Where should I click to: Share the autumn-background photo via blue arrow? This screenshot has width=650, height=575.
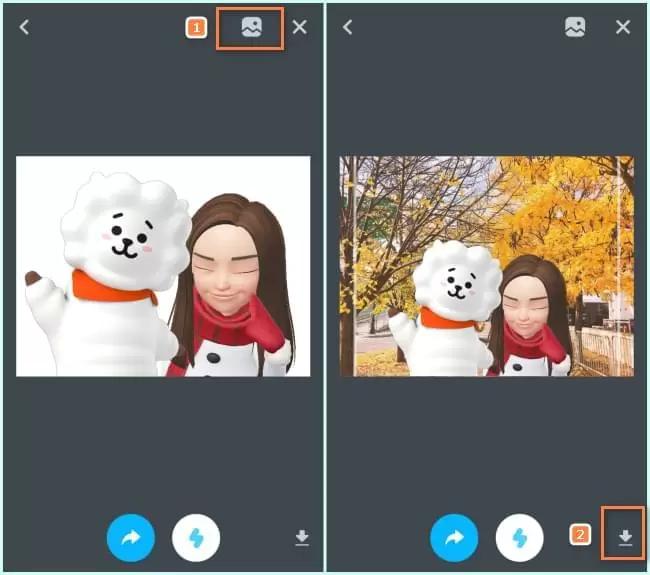455,538
